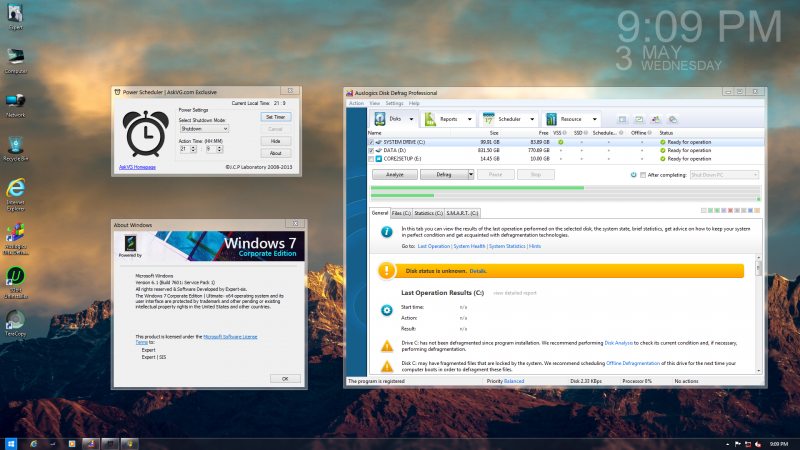Open the Computer desktop icon

coord(15,60)
